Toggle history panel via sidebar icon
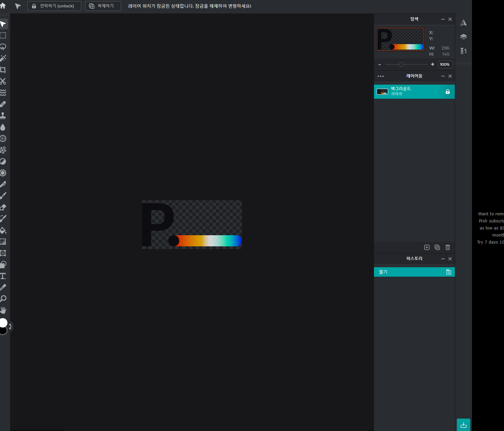This screenshot has width=504, height=431. pos(464,51)
